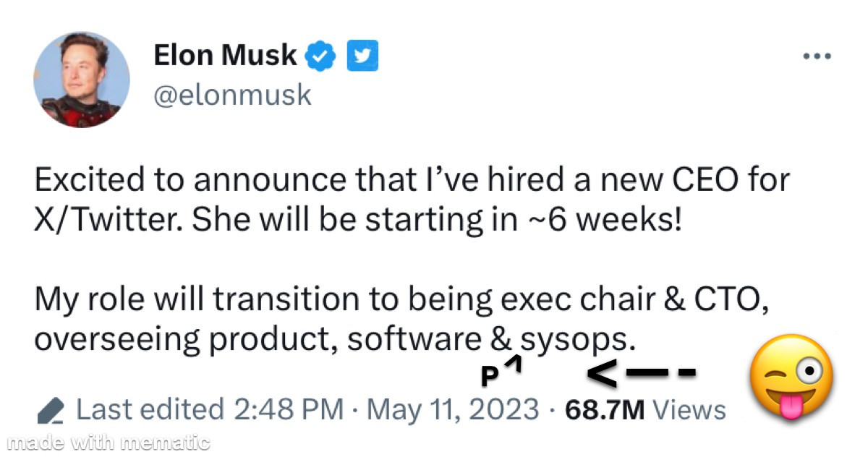Open the @elonmusk handle link
This screenshot has height=457, width=868.
(232, 95)
